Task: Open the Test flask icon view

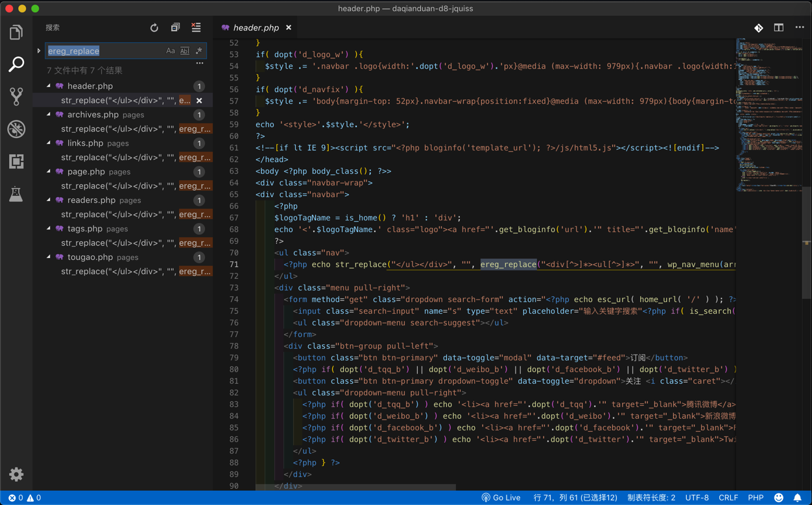Action: tap(16, 194)
